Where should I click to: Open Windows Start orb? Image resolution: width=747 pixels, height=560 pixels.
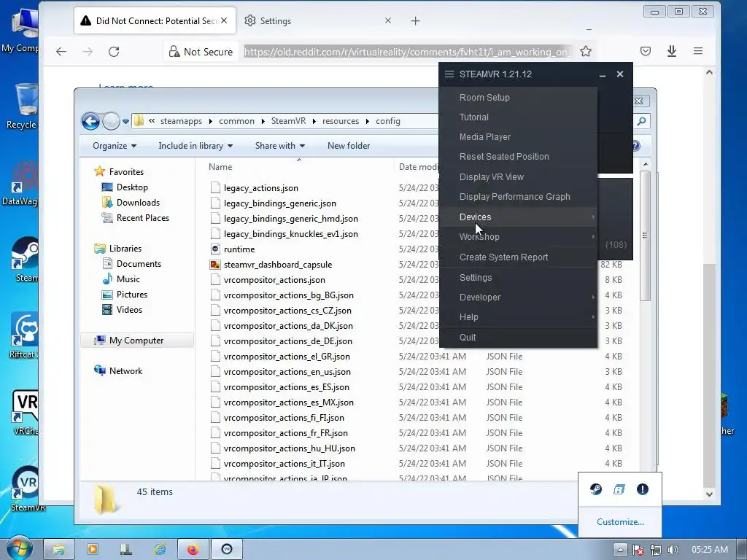coord(19,548)
